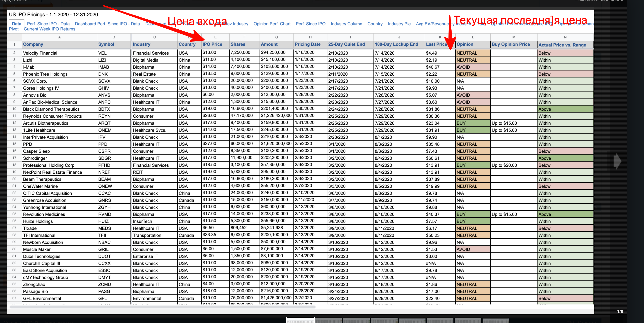Click the Industry header cell
Screen dimensions: 644x323
[x=154, y=44]
